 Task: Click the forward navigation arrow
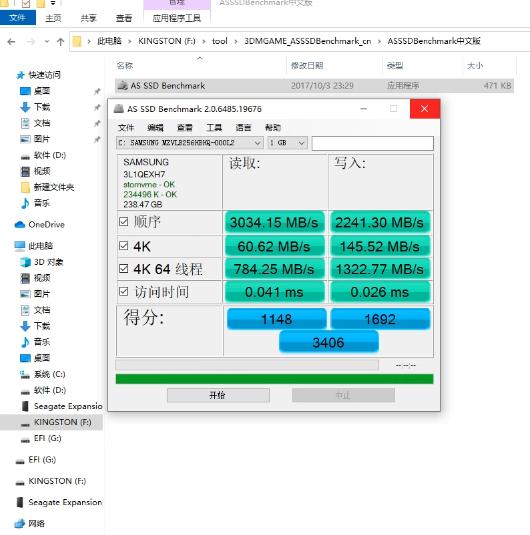click(31, 42)
